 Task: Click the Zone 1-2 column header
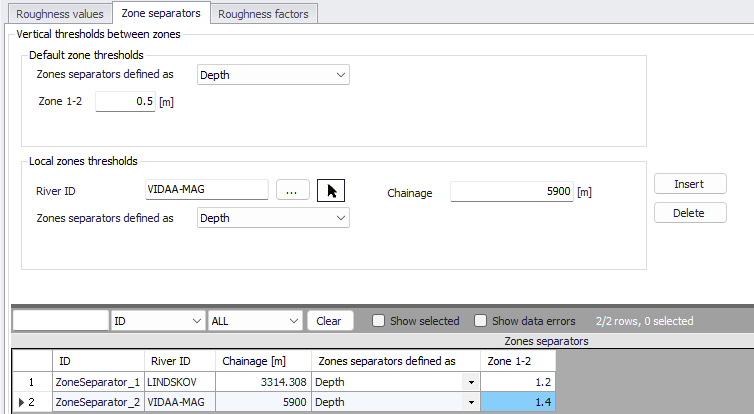[x=518, y=361]
